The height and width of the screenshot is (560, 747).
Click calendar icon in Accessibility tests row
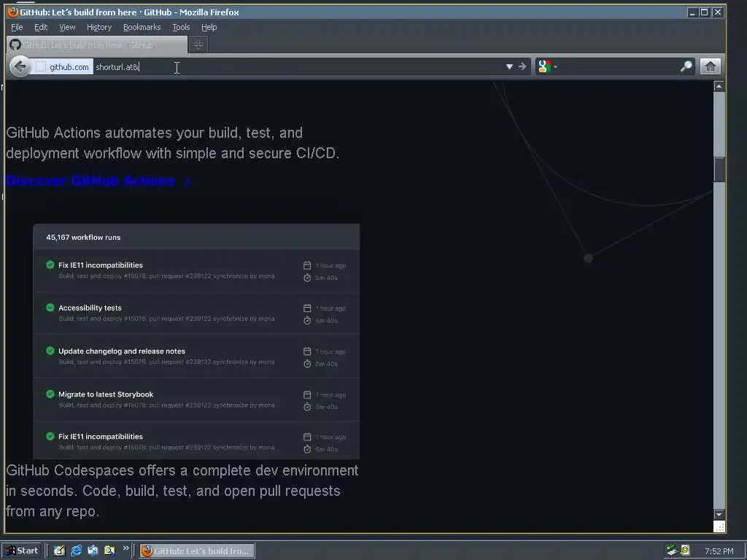pyautogui.click(x=307, y=308)
